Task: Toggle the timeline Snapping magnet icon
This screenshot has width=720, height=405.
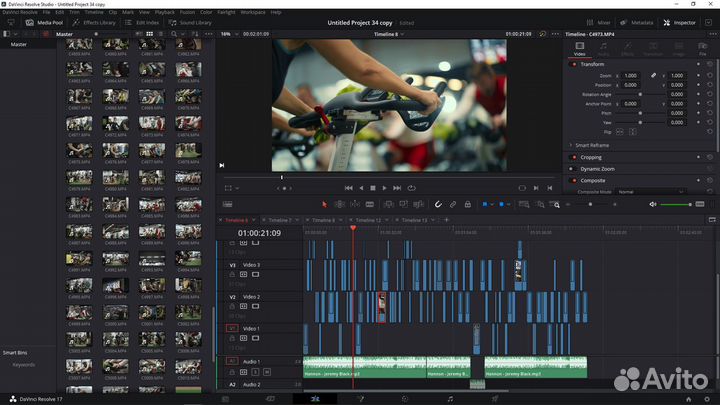Action: (x=438, y=204)
